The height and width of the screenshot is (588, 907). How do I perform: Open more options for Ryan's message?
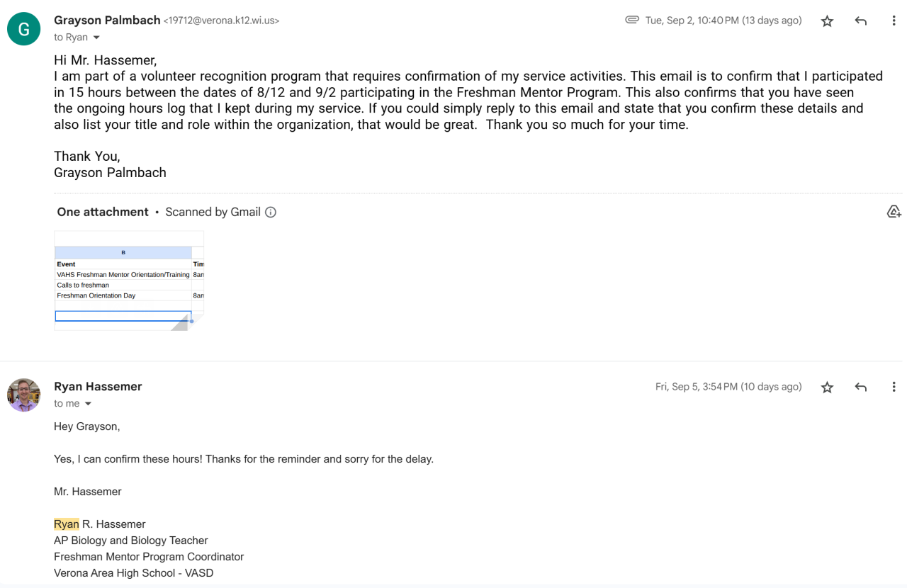(894, 387)
